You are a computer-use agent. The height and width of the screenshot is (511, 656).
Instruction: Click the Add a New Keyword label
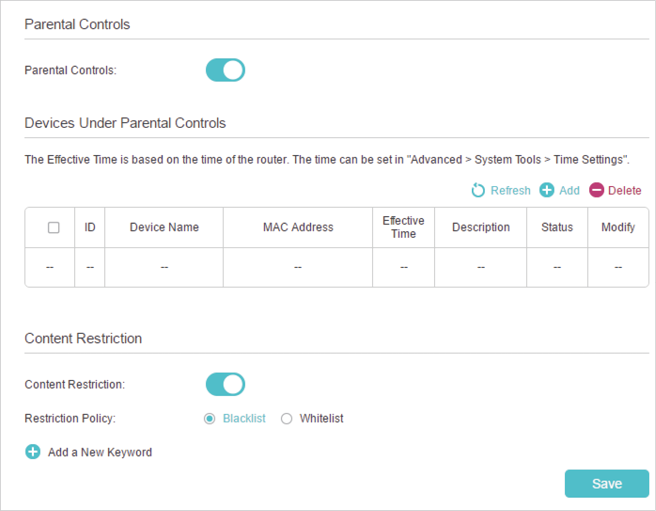point(100,452)
